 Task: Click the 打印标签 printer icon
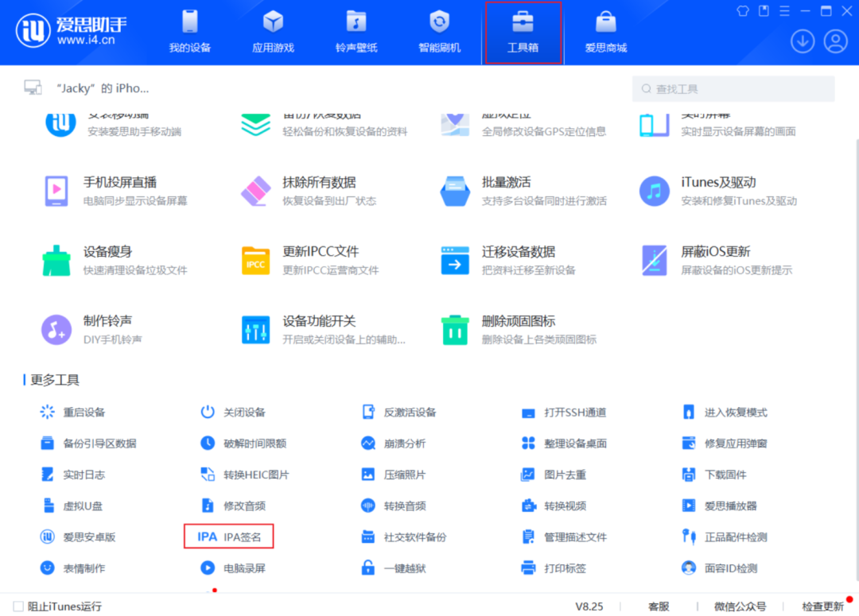[528, 568]
